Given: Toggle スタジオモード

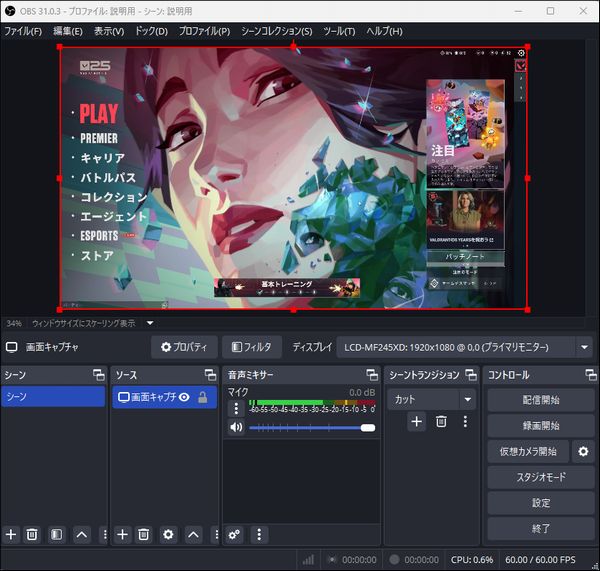Looking at the screenshot, I should (x=541, y=477).
